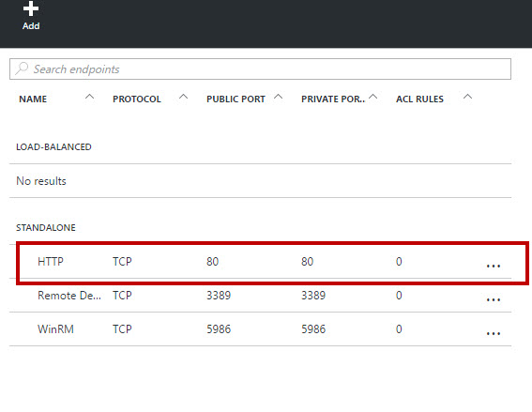Select the WinRM endpoint row
Image resolution: width=532 pixels, height=412 pixels.
pyautogui.click(x=260, y=329)
